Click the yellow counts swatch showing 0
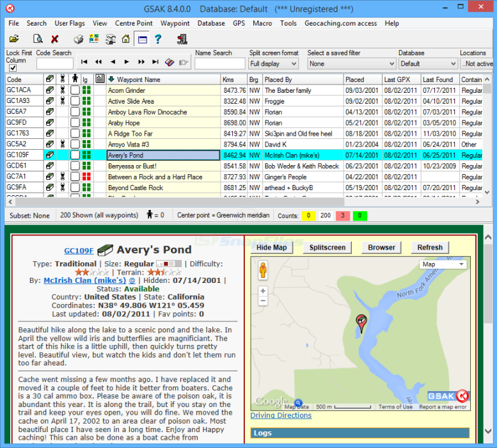Image resolution: width=497 pixels, height=448 pixels. click(309, 216)
